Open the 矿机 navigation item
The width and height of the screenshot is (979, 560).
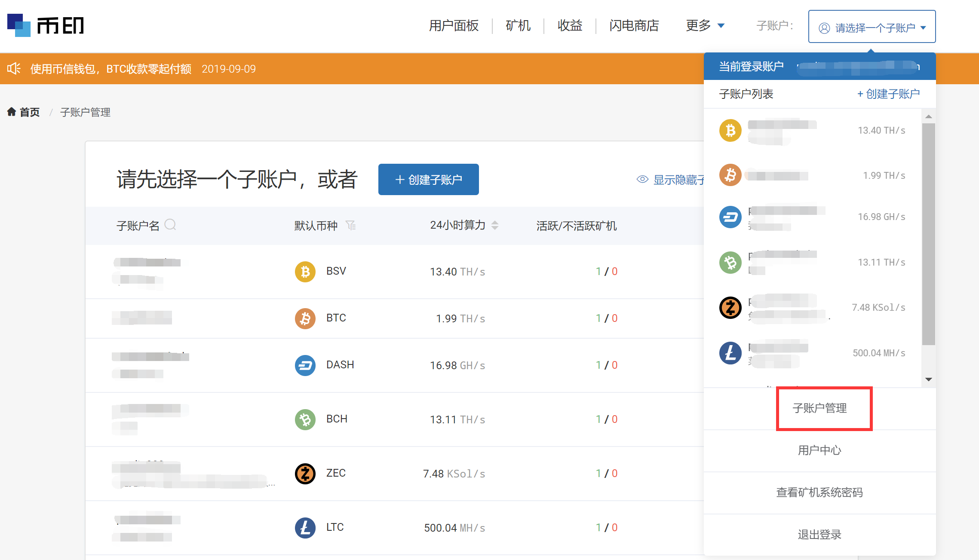(518, 26)
